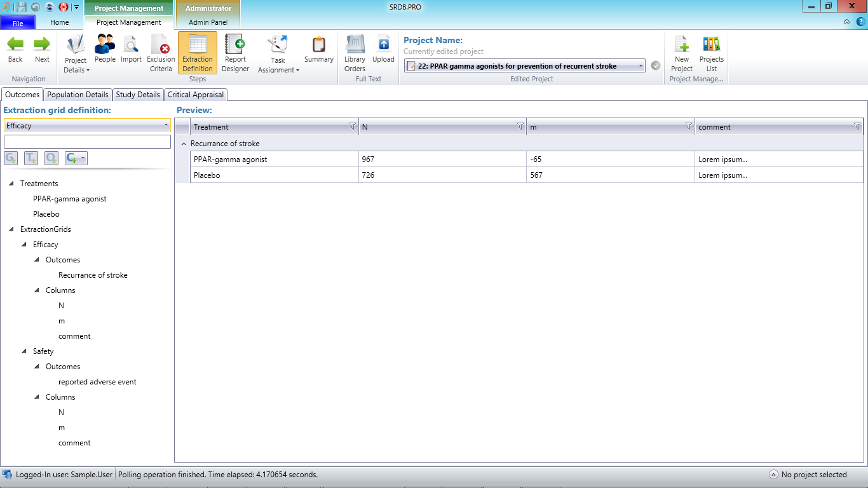Screen dimensions: 868x488
Task: Open quick access toolbar customize arrow
Action: tap(76, 7)
